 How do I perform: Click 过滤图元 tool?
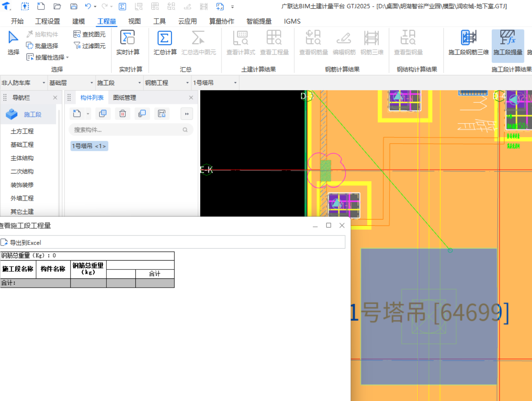tap(89, 46)
